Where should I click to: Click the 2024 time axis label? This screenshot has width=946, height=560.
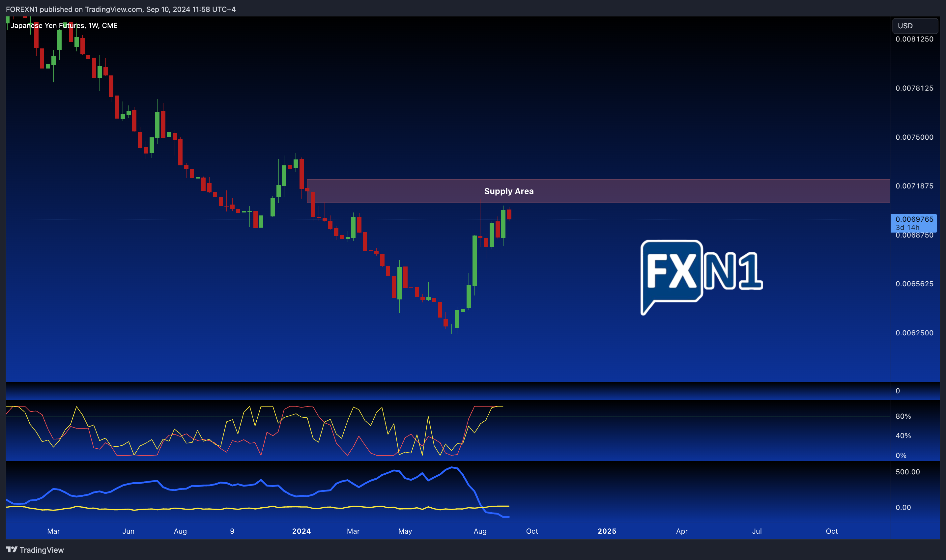tap(301, 531)
